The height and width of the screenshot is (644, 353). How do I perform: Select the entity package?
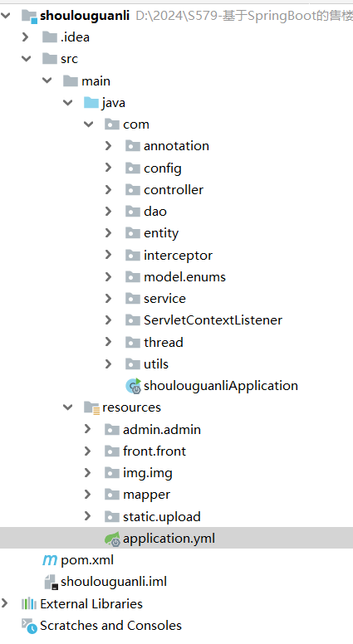[161, 233]
